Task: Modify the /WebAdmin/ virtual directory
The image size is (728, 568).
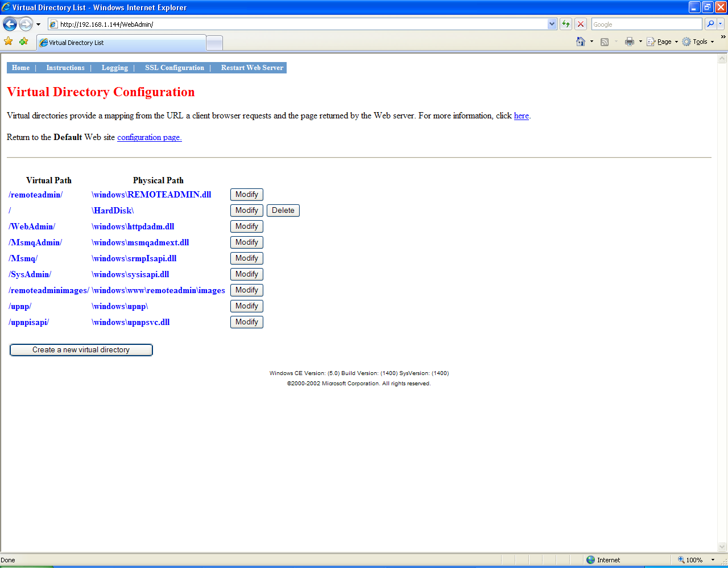Action: click(x=247, y=227)
